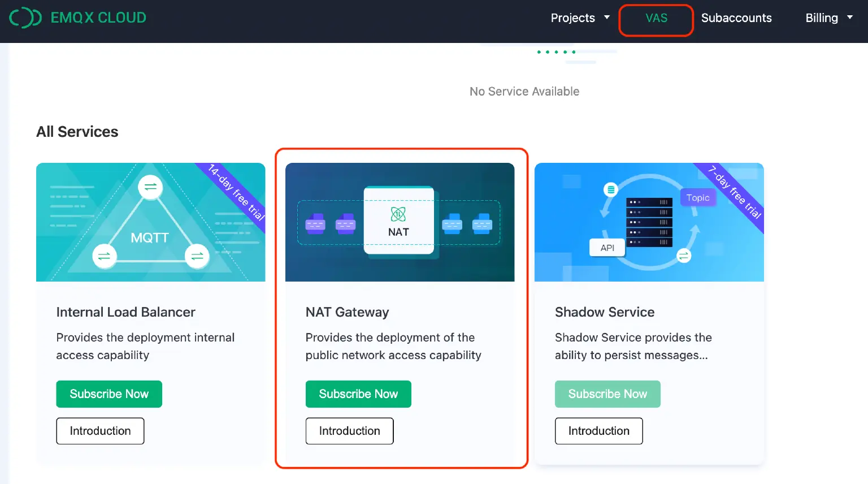Click Subscribe Now under NAT Gateway
This screenshot has width=868, height=484.
(x=358, y=394)
